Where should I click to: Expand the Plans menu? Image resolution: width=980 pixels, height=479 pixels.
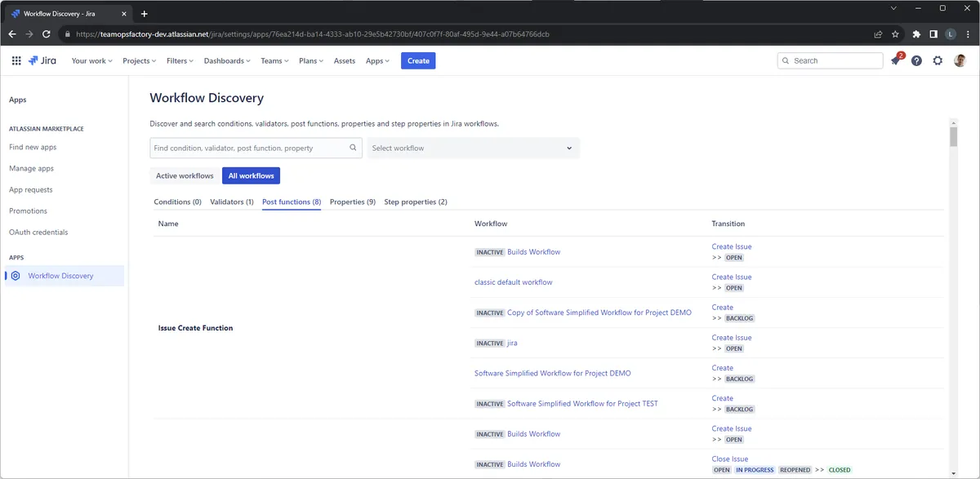coord(311,60)
